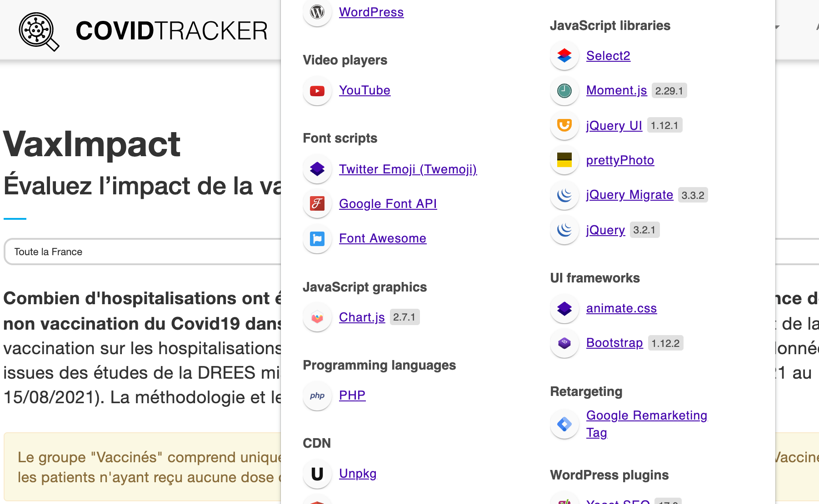Click the Google Font API icon
The image size is (819, 504).
click(317, 204)
